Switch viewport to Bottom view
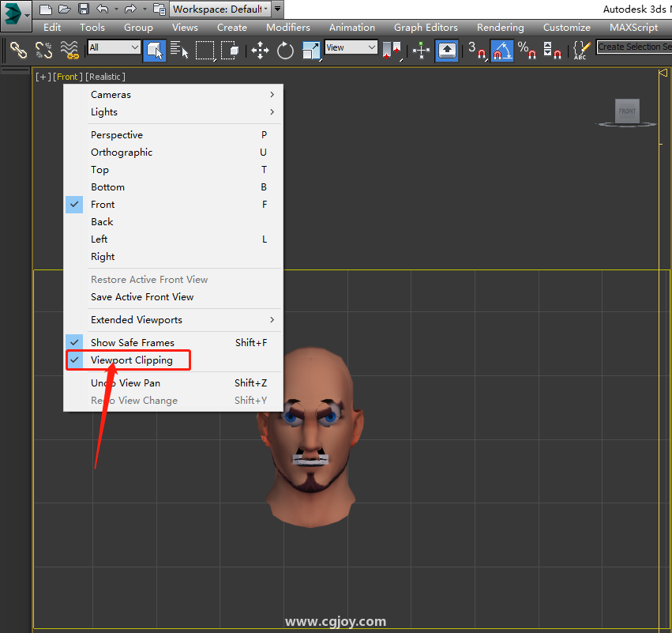Image resolution: width=672 pixels, height=633 pixels. click(173, 187)
